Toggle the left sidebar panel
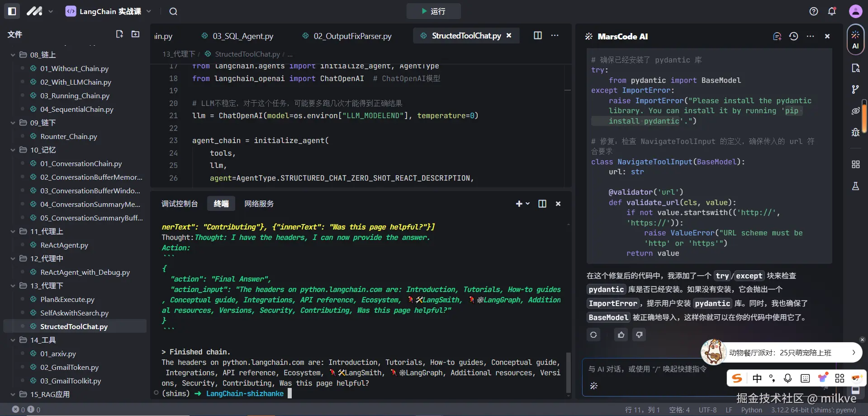Image resolution: width=868 pixels, height=416 pixels. click(x=12, y=11)
